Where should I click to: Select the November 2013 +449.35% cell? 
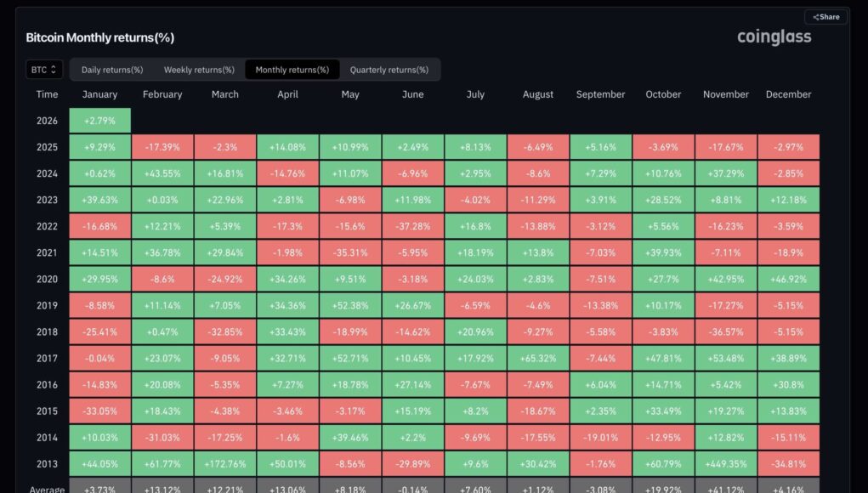(x=726, y=465)
